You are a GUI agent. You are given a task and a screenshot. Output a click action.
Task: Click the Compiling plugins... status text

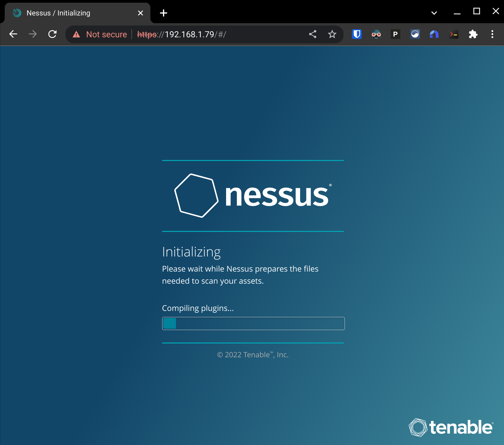point(198,308)
